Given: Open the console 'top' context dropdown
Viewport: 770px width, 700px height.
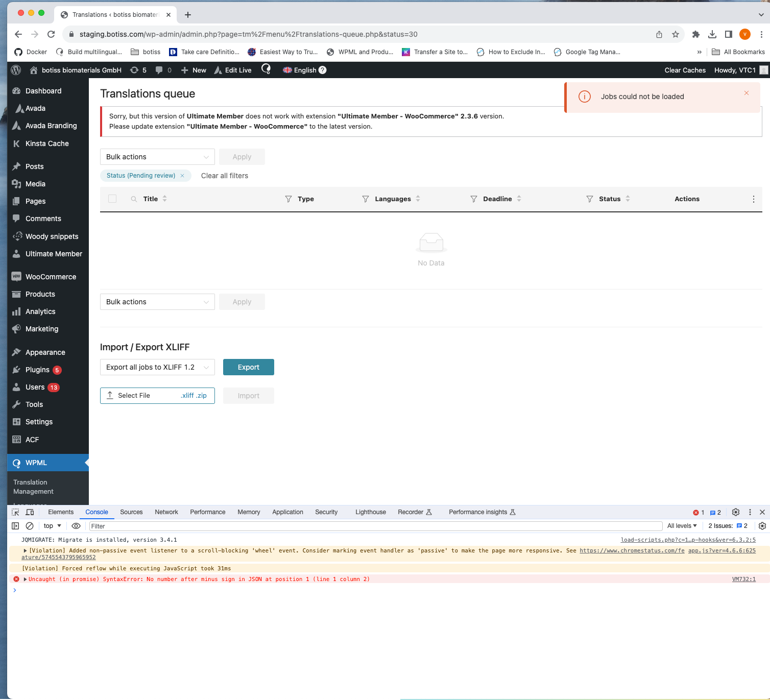Looking at the screenshot, I should [53, 526].
